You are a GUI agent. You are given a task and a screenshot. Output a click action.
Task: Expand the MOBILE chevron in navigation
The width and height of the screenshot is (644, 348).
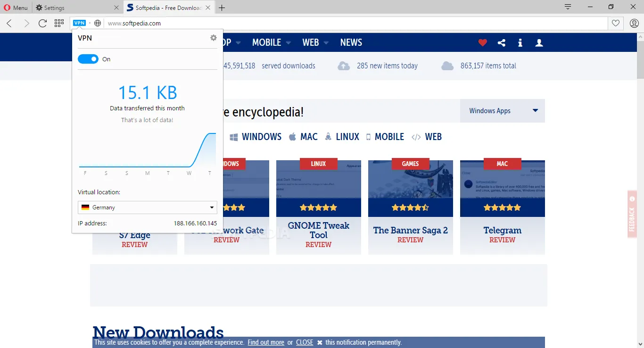pos(288,42)
